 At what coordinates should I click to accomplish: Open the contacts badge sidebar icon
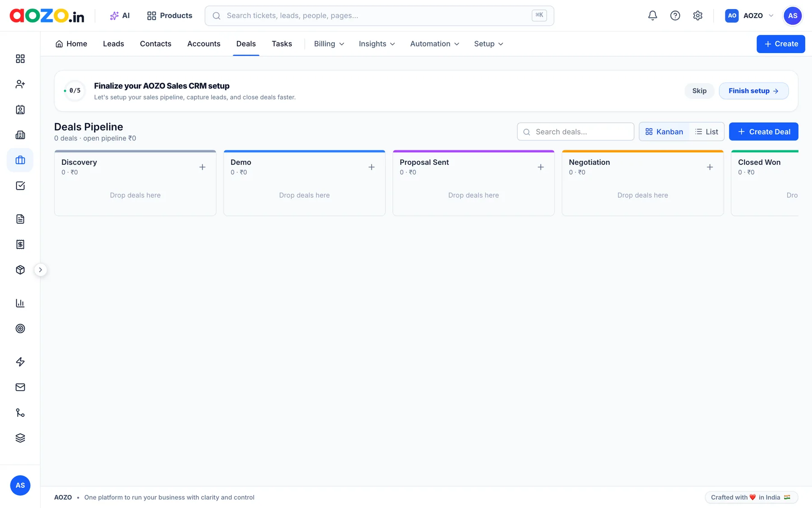click(20, 110)
